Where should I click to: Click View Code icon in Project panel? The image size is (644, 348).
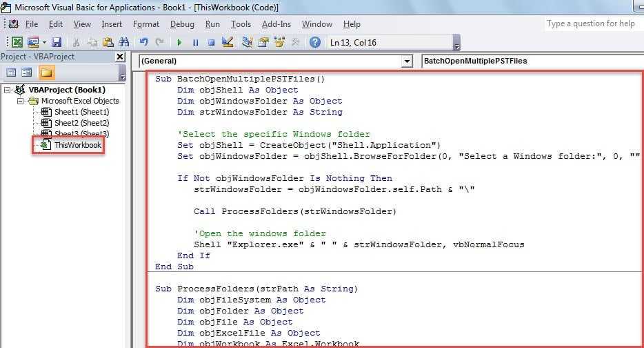(x=11, y=72)
